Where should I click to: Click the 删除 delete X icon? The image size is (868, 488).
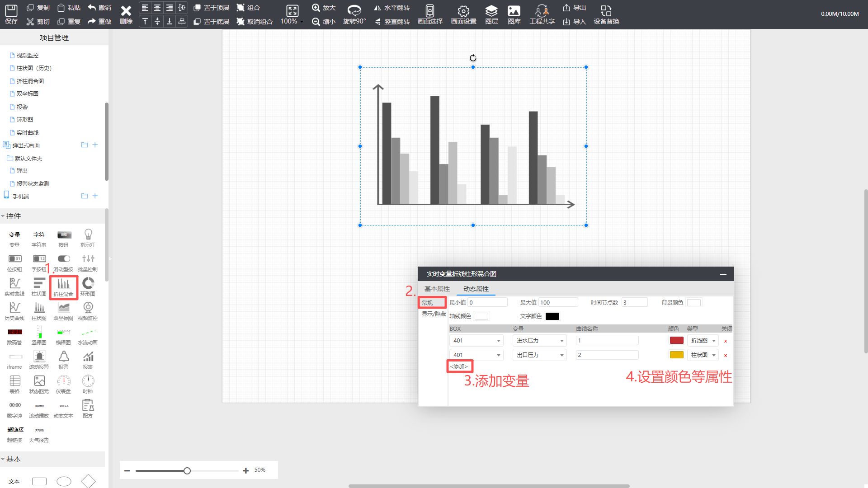coord(126,11)
